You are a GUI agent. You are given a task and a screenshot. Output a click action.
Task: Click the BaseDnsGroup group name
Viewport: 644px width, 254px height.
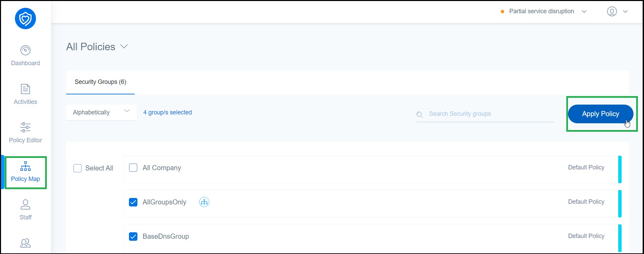pos(166,236)
